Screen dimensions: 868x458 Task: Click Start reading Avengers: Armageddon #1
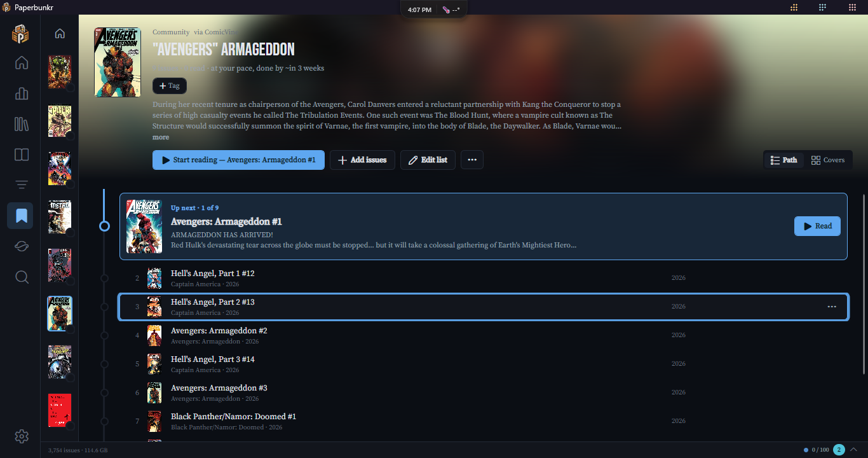click(238, 160)
